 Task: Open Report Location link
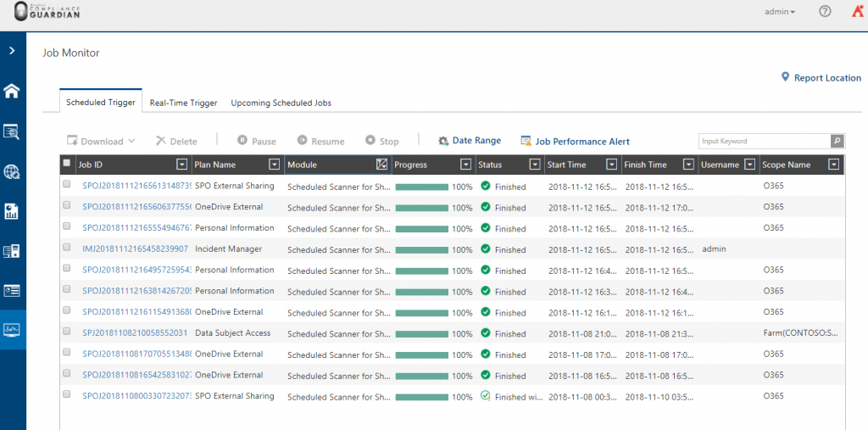[x=821, y=78]
